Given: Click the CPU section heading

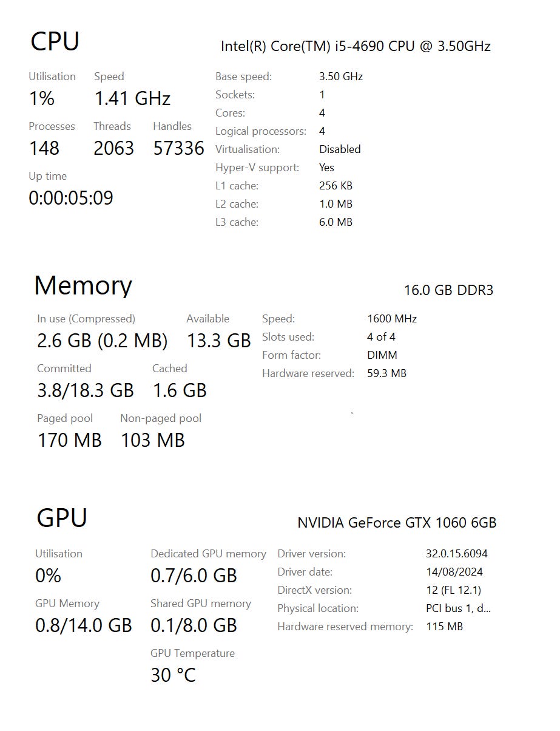Looking at the screenshot, I should pos(55,42).
